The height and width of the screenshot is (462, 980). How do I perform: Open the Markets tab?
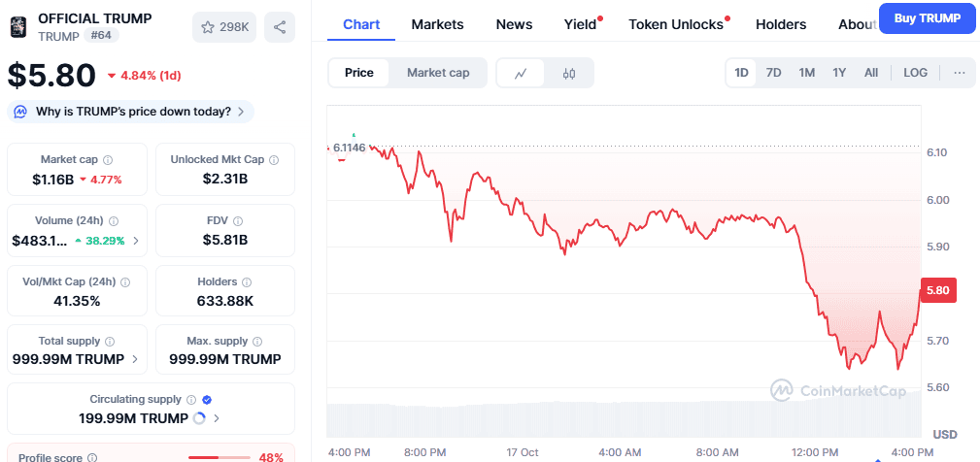[x=437, y=24]
